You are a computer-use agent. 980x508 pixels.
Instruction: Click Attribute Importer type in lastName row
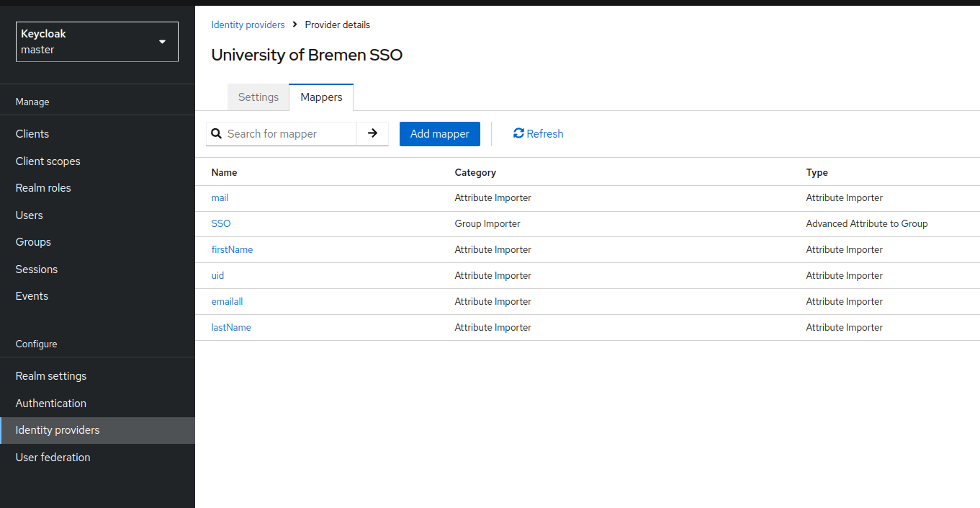point(845,327)
